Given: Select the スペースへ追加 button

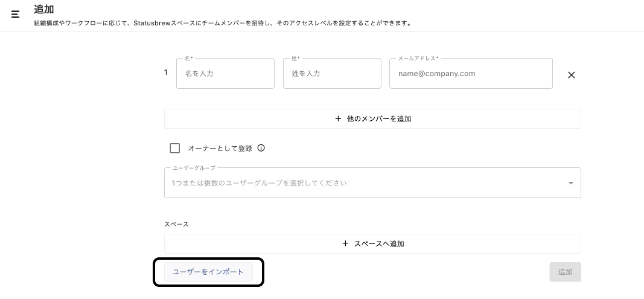Looking at the screenshot, I should (x=372, y=243).
